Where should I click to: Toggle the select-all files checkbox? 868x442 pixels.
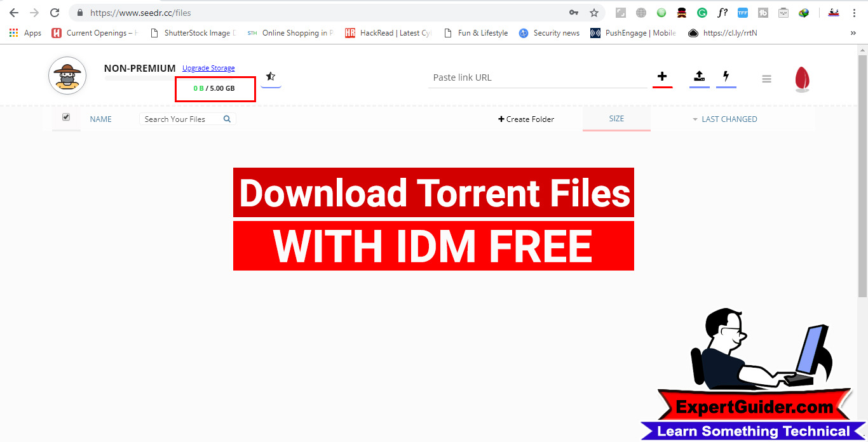pyautogui.click(x=66, y=117)
